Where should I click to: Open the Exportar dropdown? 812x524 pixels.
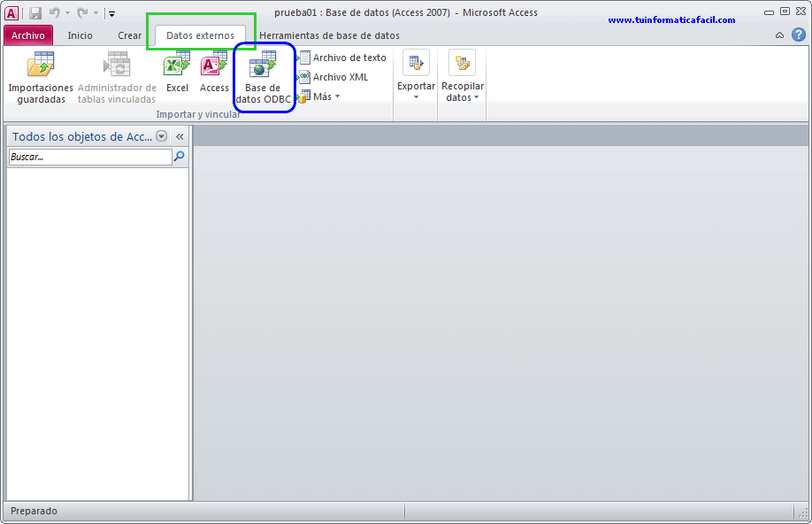pos(416,78)
